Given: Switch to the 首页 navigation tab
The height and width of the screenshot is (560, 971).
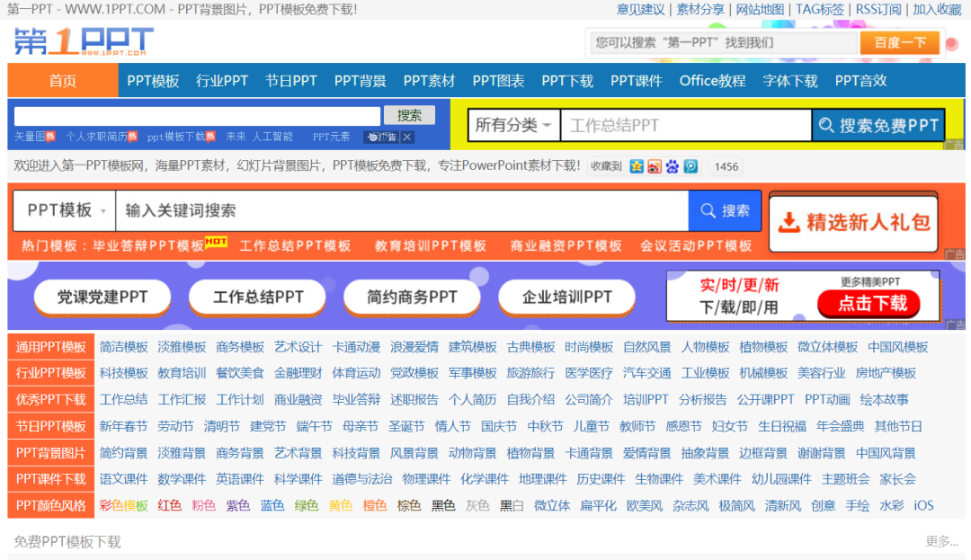Looking at the screenshot, I should 62,80.
